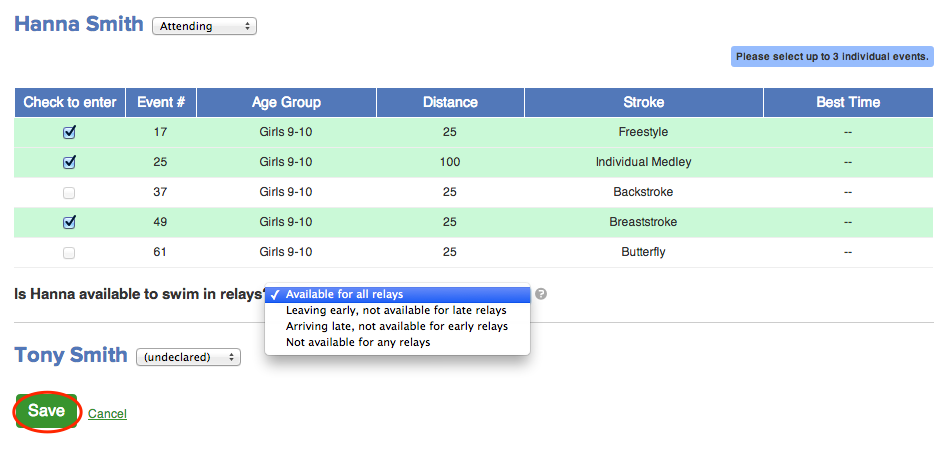Open Hanna Smith's Attending dropdown
This screenshot has width=947, height=459.
click(x=204, y=26)
